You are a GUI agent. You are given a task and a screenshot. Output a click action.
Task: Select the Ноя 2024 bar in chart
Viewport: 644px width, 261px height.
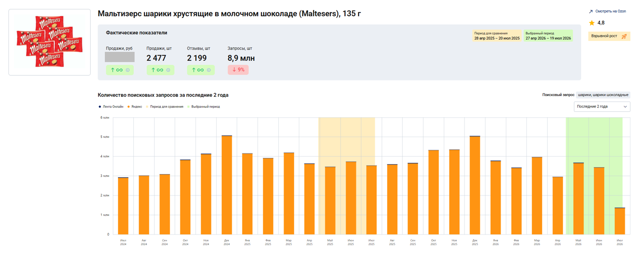206,194
